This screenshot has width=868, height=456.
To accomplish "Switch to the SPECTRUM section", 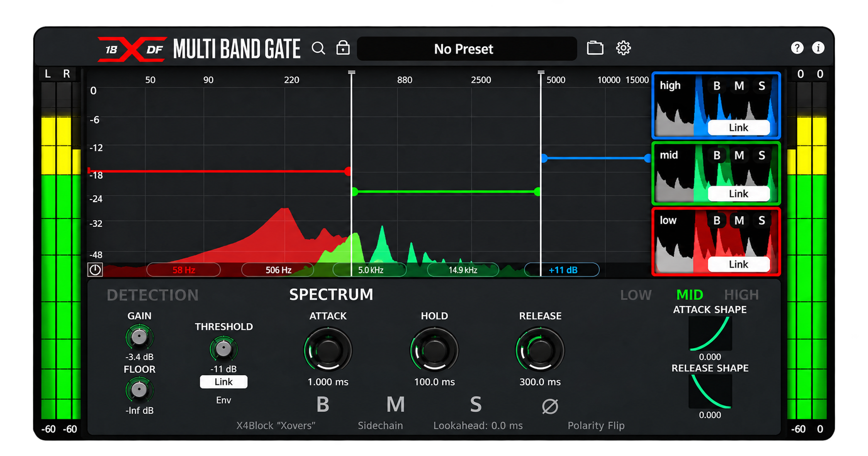I will click(x=331, y=294).
